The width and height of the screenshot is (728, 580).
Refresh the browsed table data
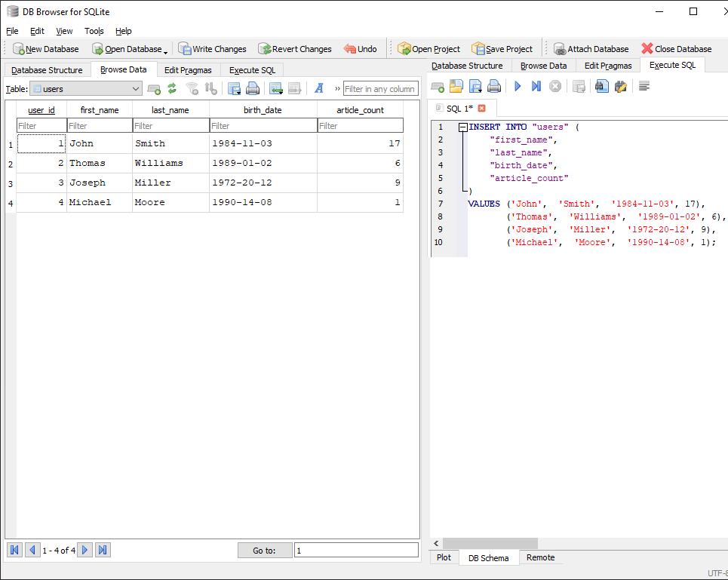(172, 88)
